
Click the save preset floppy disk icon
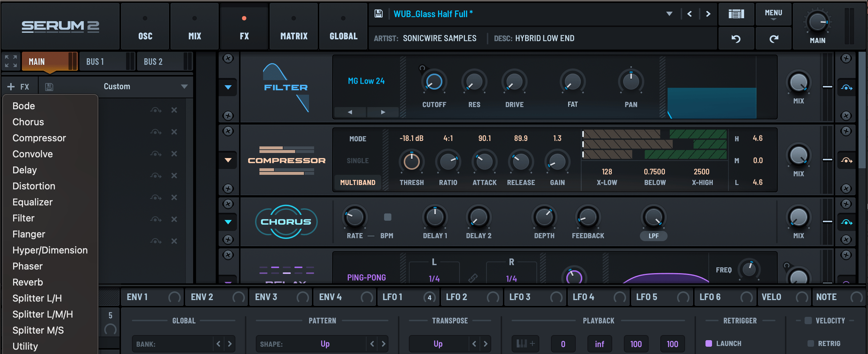pos(379,14)
